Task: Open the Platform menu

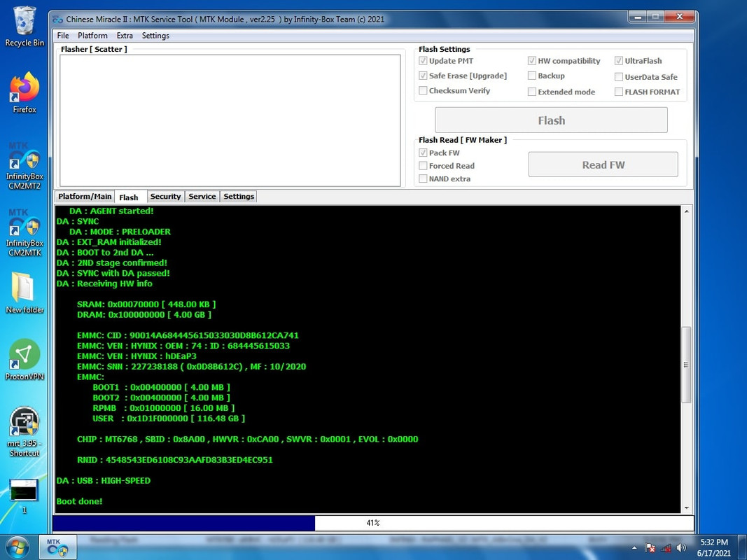Action: point(92,36)
